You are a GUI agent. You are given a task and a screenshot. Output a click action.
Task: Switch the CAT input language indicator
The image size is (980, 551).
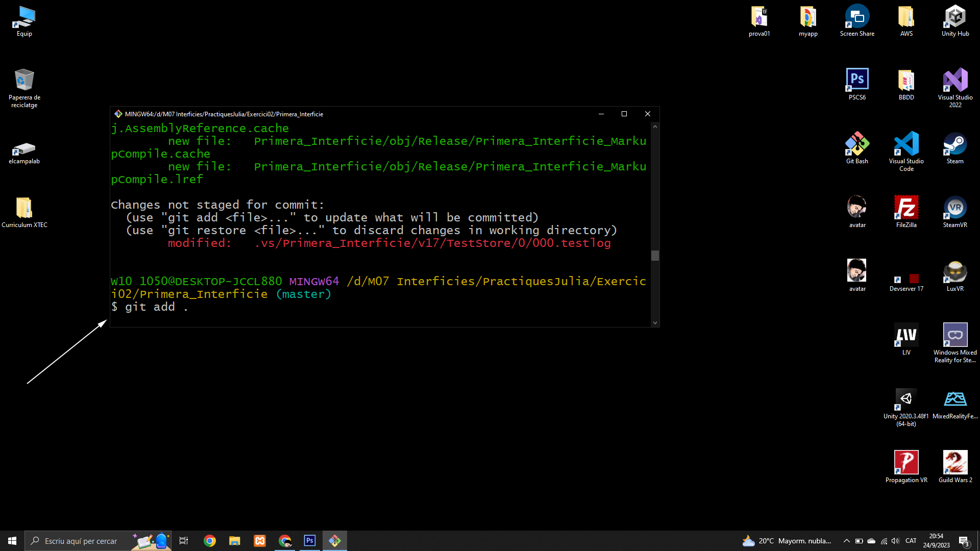[x=911, y=541]
